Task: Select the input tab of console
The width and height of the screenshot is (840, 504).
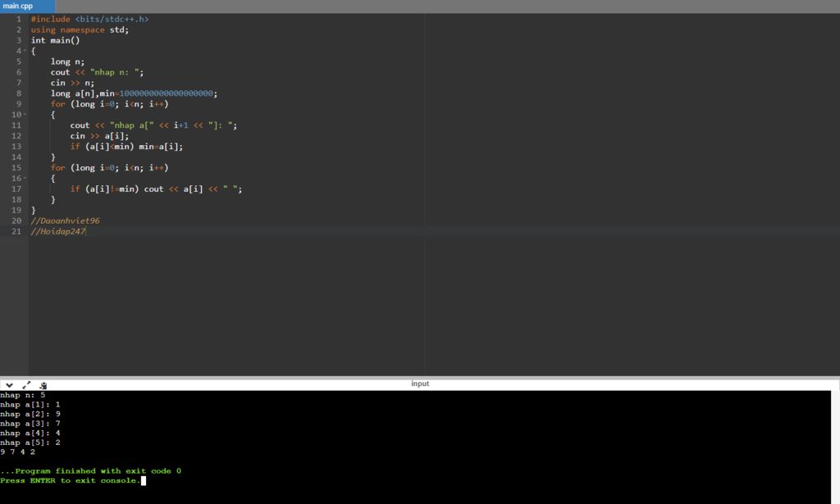Action: 420,384
